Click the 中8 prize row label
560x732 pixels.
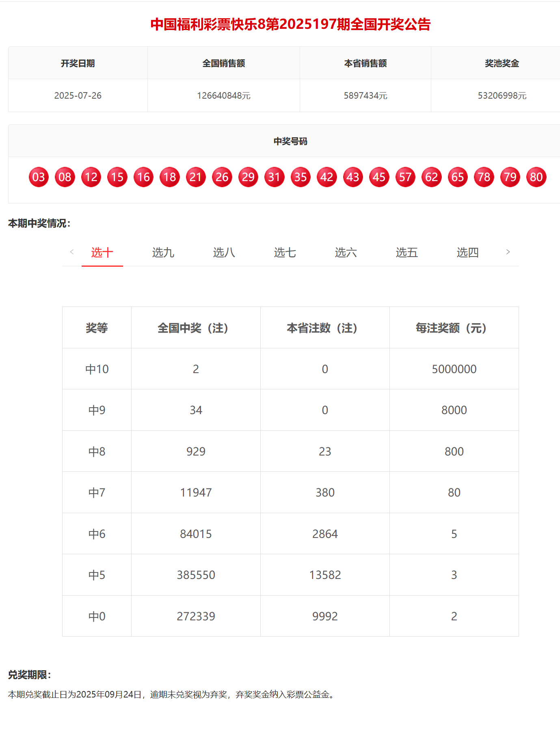pyautogui.click(x=97, y=451)
